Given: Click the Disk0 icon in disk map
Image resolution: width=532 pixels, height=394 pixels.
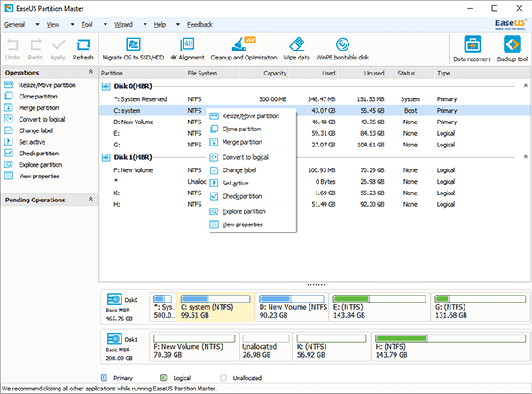Looking at the screenshot, I should (x=114, y=299).
